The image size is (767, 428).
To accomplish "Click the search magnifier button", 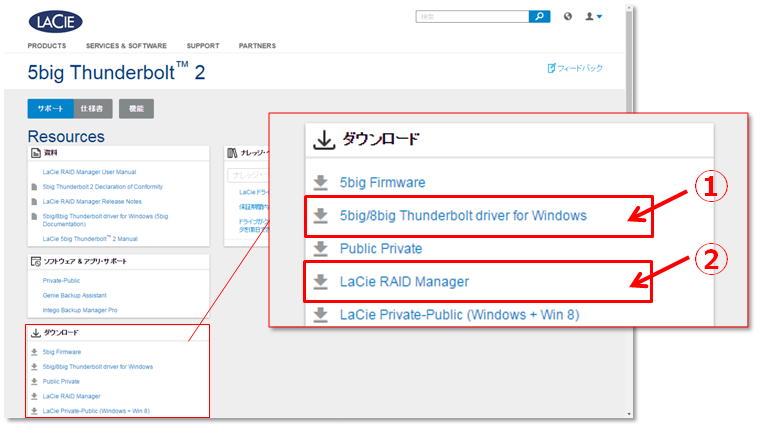I will point(539,17).
